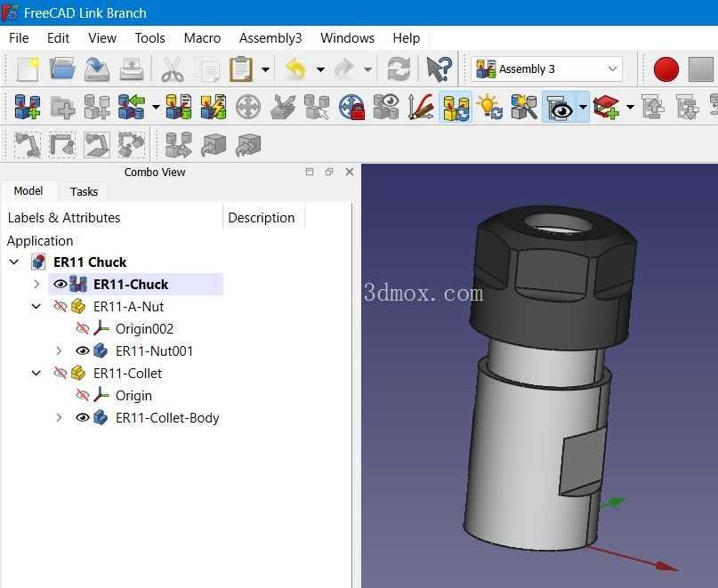Expand the ER11-Chuck assembly node
The image size is (718, 588).
pos(36,285)
